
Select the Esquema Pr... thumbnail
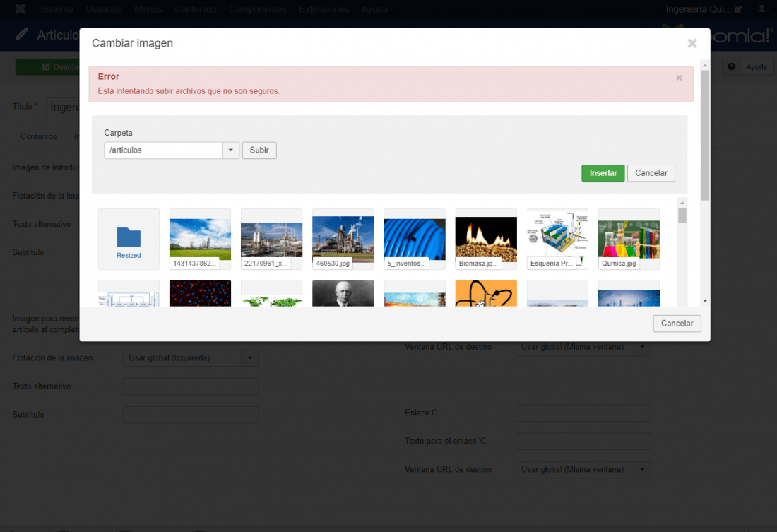click(x=557, y=239)
